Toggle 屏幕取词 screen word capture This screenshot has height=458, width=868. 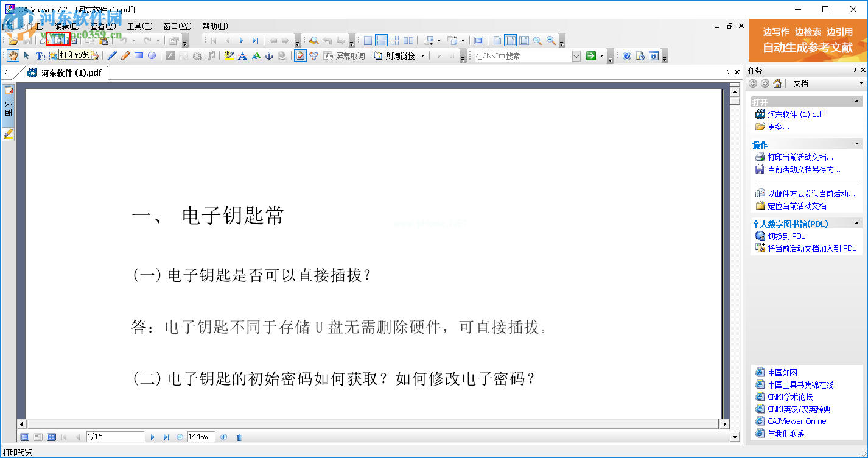pyautogui.click(x=345, y=56)
